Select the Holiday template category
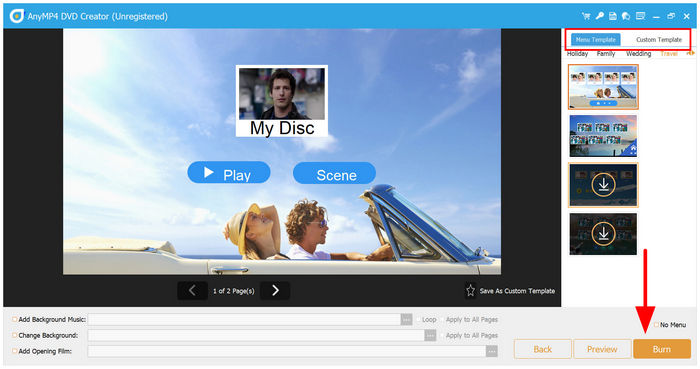Screen dimensions: 700x369 [x=577, y=54]
